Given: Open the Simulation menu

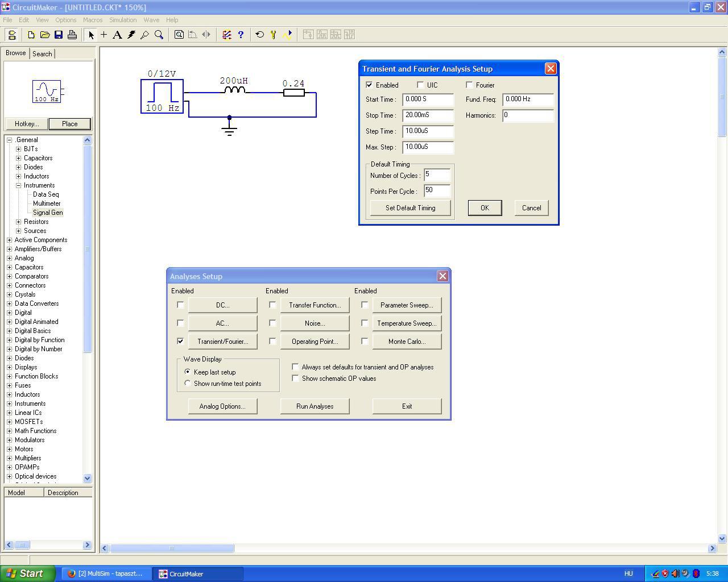Looking at the screenshot, I should coord(123,20).
